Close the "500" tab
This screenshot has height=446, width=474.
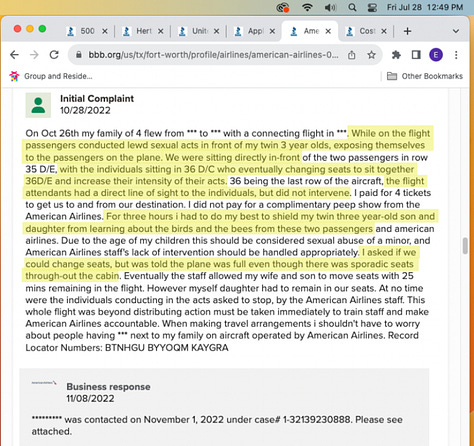[x=105, y=31]
